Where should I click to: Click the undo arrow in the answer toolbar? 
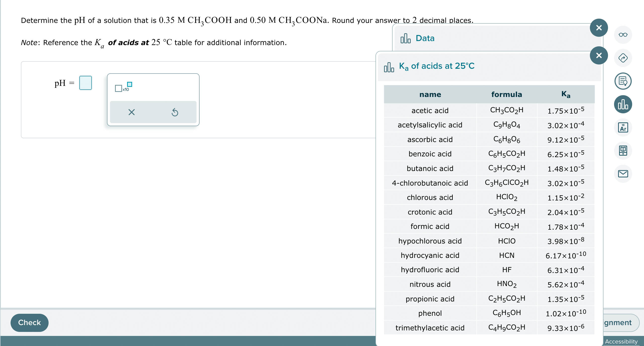pos(174,112)
